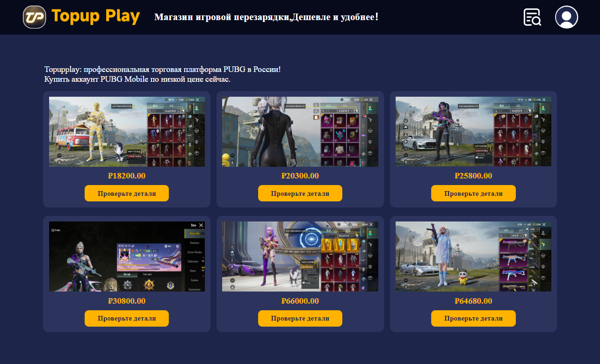
Task: Check details for the ₽64680.00 account
Action: click(473, 319)
